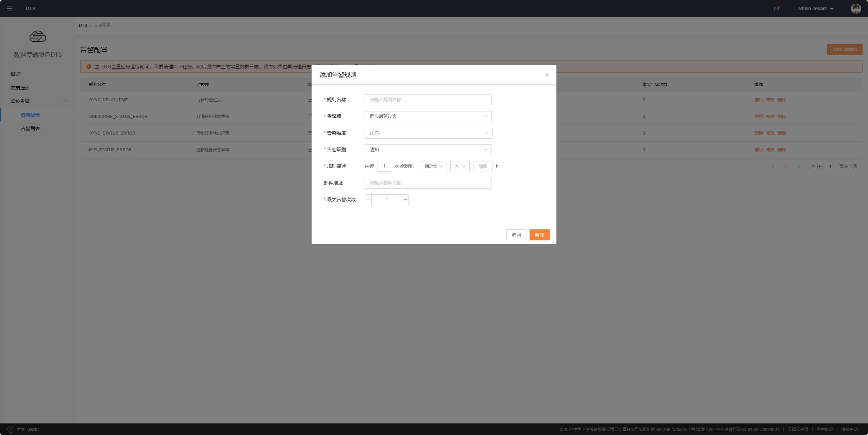Expand the 告警级别 dropdown

(x=428, y=150)
